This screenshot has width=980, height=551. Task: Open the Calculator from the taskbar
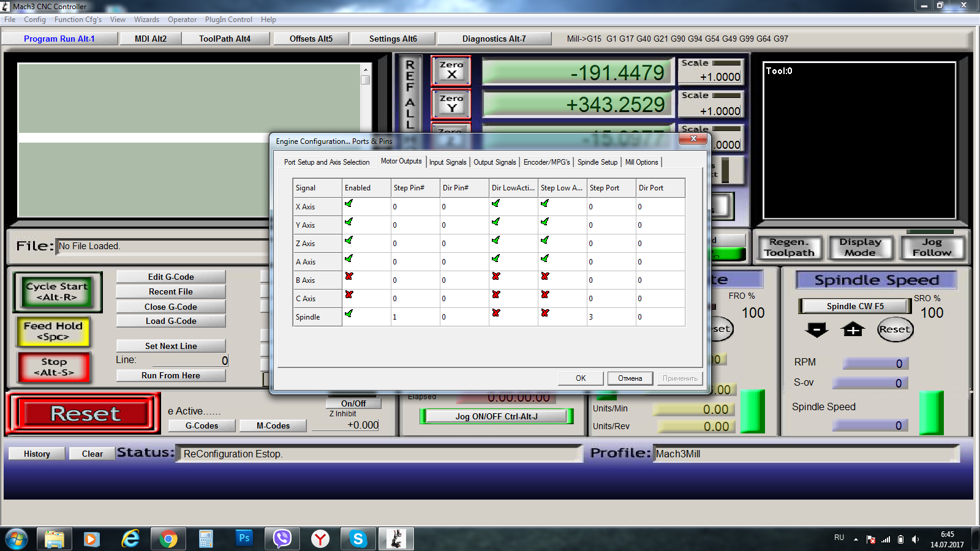(206, 539)
